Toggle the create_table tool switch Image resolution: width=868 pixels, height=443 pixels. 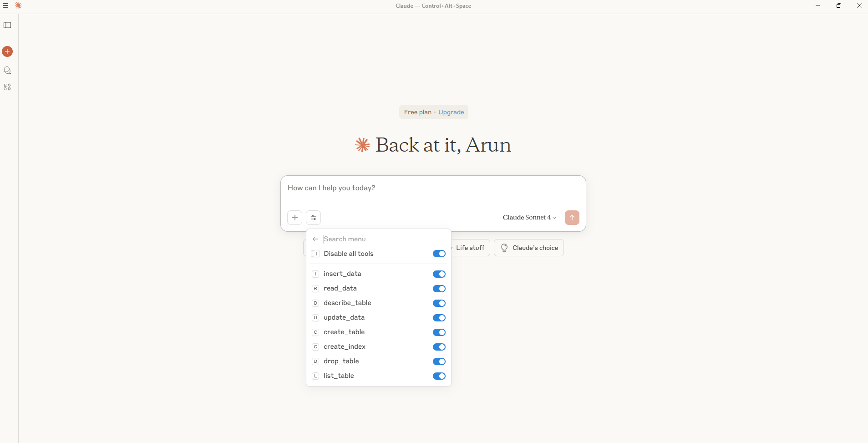pyautogui.click(x=439, y=332)
